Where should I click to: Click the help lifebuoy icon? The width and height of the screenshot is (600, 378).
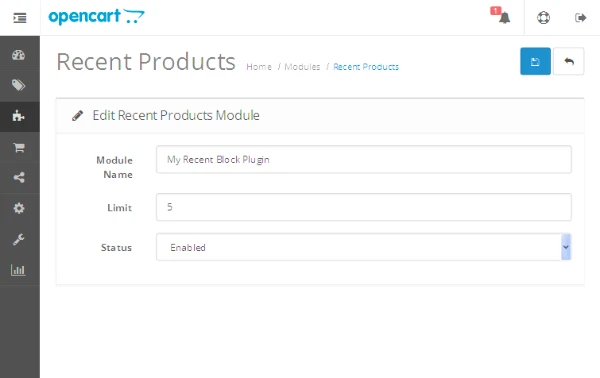tap(543, 18)
